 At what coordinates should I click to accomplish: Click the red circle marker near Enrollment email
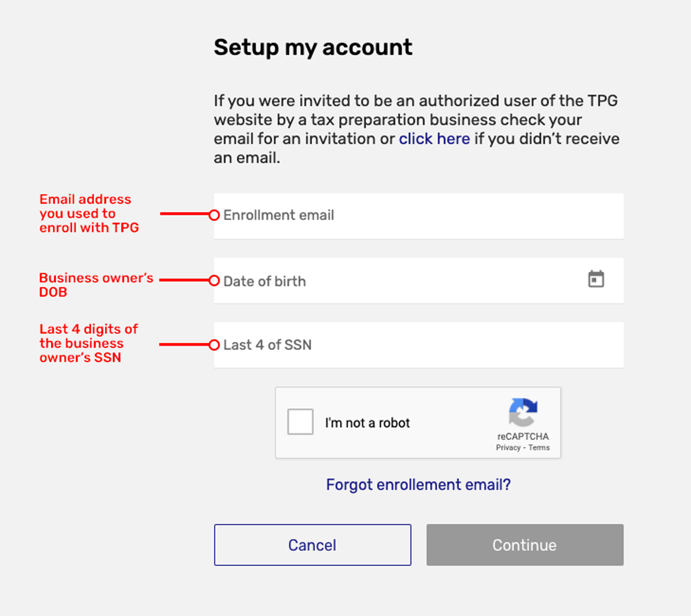tap(214, 215)
